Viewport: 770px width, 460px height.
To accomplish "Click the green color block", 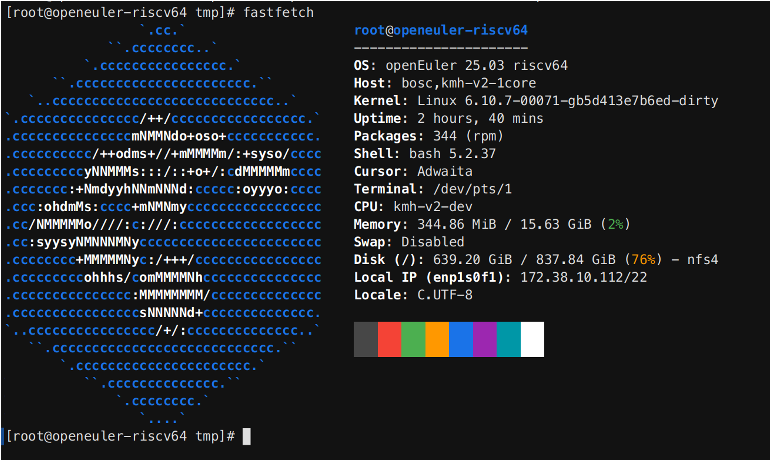I will (x=413, y=339).
